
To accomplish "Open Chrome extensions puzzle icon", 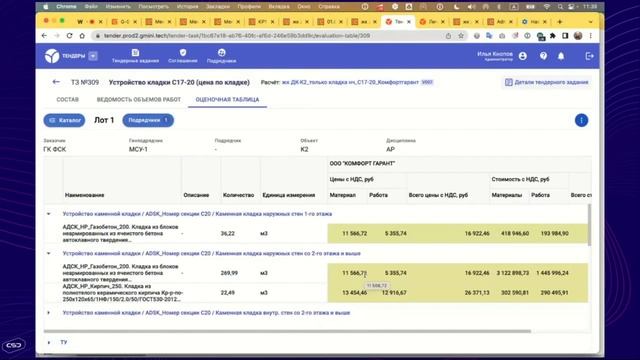I will point(553,36).
